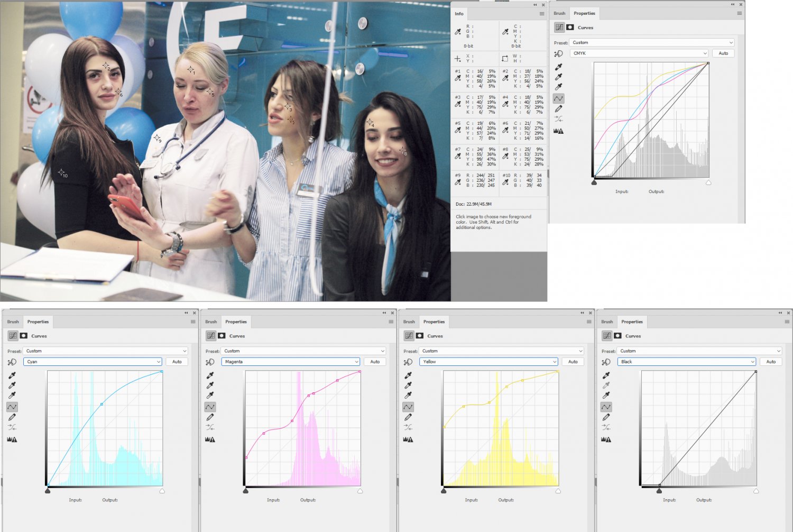Pick the black point eyedropper in Cyan panel

click(x=12, y=375)
